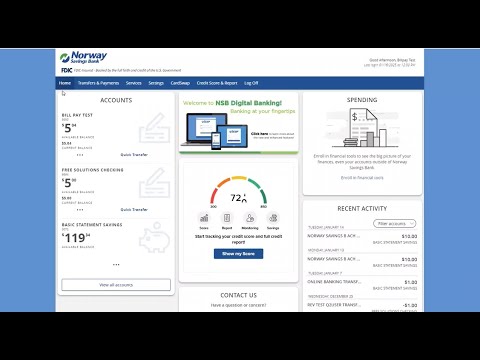Click the Contact Us heading

coord(239,295)
